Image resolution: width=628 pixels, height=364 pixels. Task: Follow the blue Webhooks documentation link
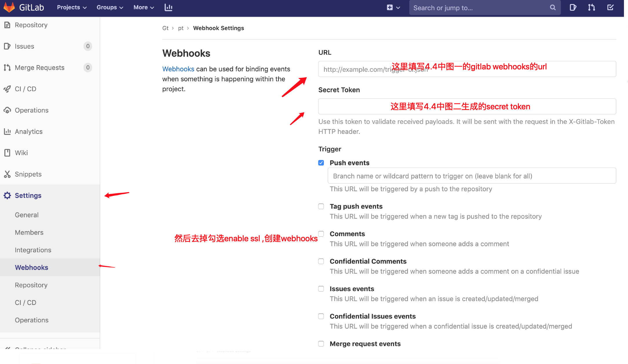point(178,69)
